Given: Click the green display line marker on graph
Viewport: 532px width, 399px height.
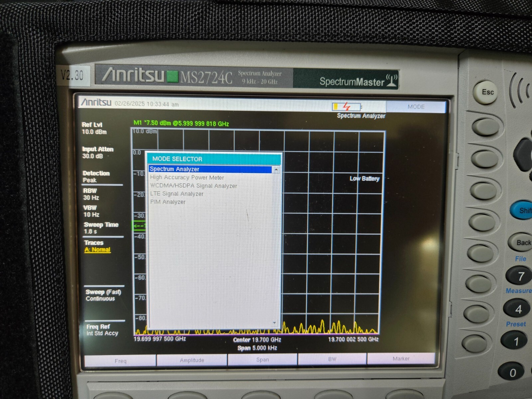Looking at the screenshot, I should pyautogui.click(x=139, y=226).
